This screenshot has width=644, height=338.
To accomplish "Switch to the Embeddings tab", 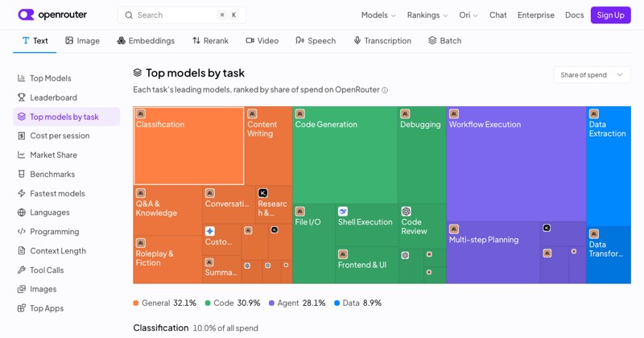I will pos(146,41).
